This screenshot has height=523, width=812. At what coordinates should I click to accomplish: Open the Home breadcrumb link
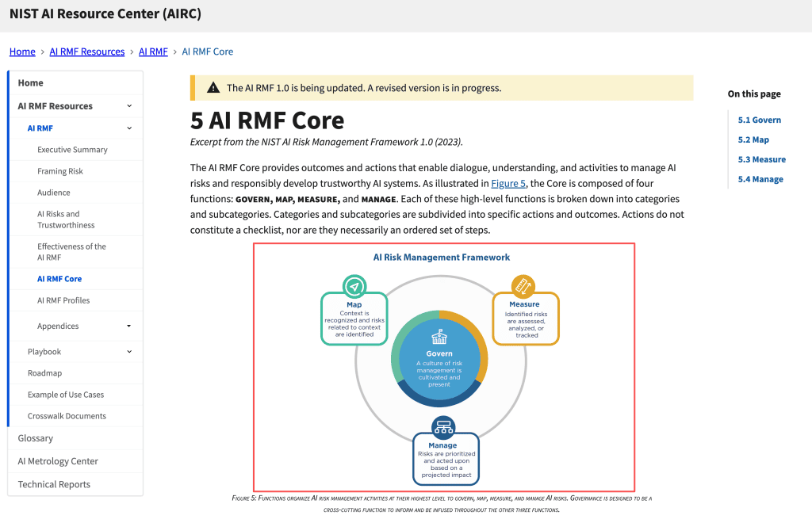(22, 52)
